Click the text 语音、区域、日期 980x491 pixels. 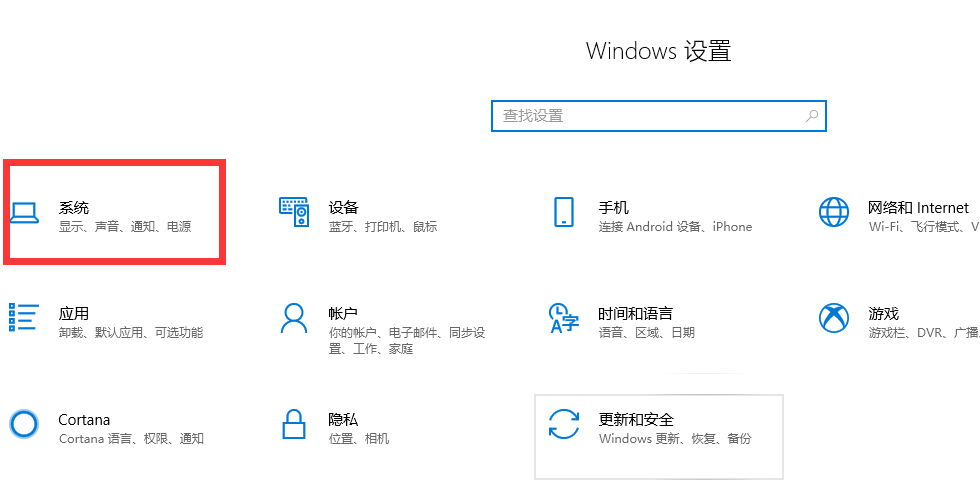[x=646, y=333]
